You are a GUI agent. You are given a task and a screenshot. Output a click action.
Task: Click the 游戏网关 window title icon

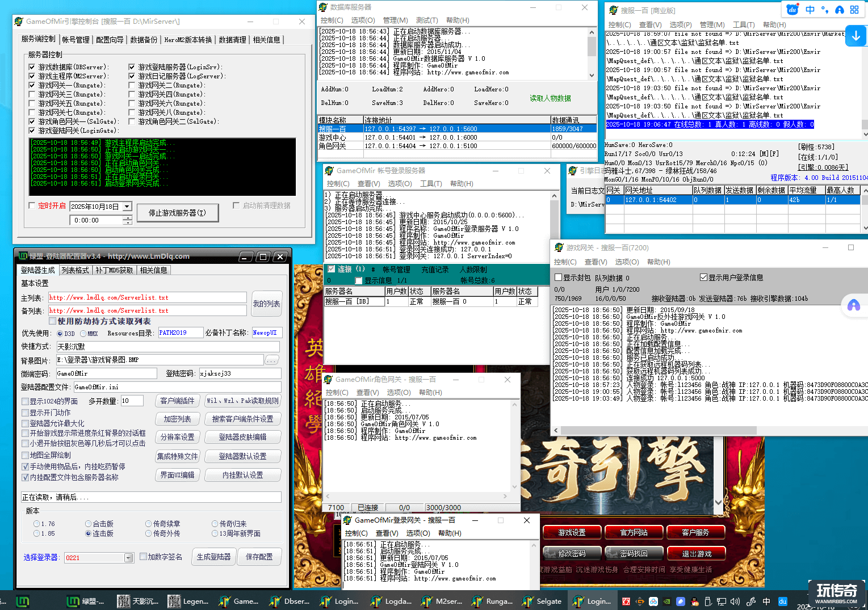coord(559,247)
